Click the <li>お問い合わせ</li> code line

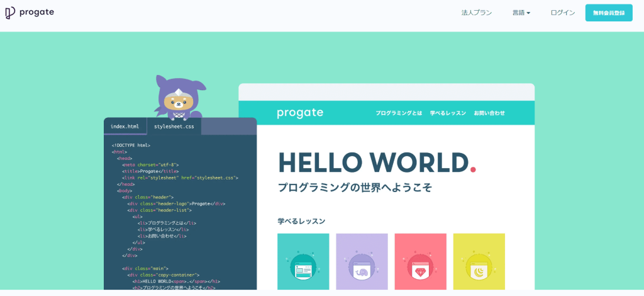pyautogui.click(x=162, y=236)
